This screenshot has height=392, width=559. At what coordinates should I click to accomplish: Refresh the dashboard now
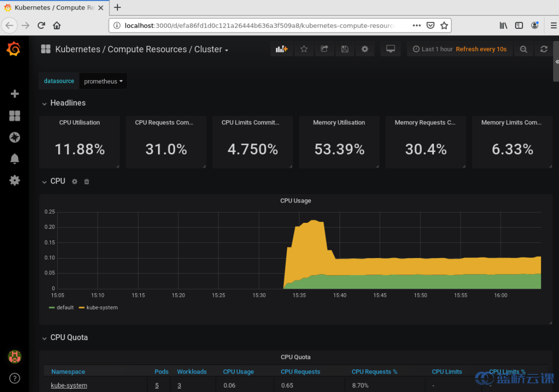coord(544,49)
